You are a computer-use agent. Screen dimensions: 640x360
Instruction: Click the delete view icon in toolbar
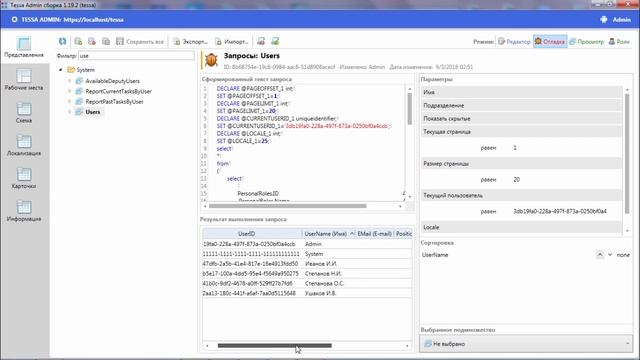coord(92,41)
